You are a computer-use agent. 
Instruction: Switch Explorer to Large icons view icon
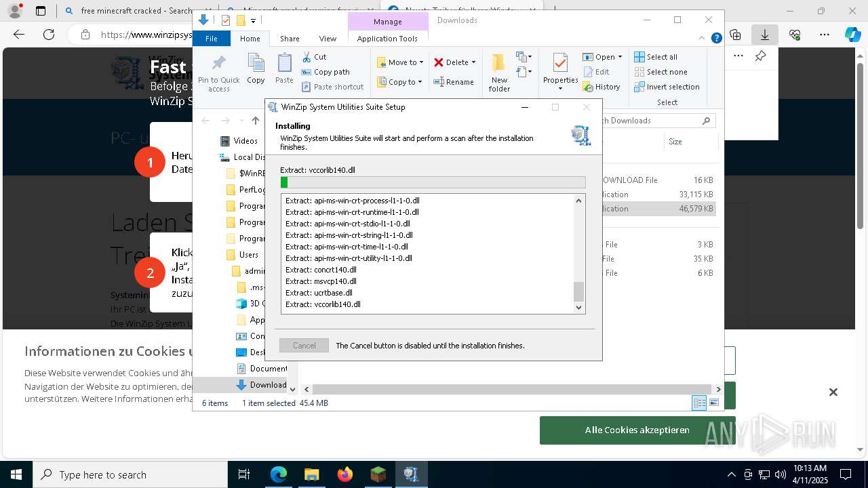[x=713, y=403]
